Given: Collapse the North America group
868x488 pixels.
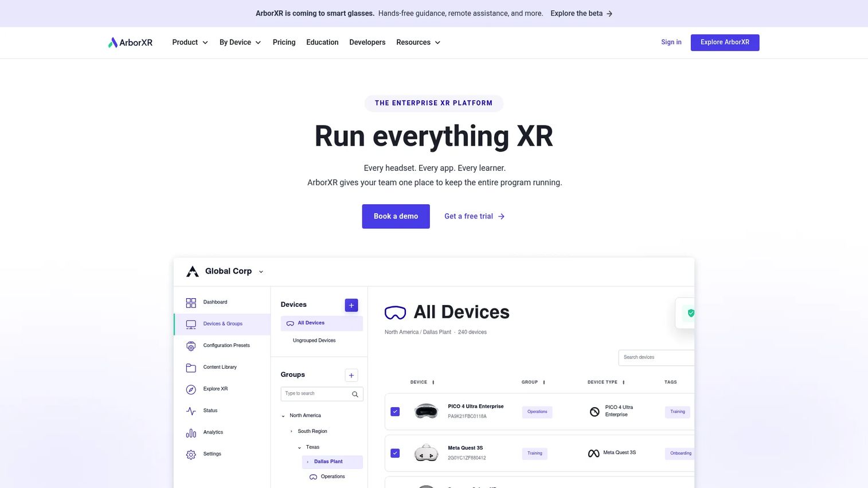Looking at the screenshot, I should [283, 416].
